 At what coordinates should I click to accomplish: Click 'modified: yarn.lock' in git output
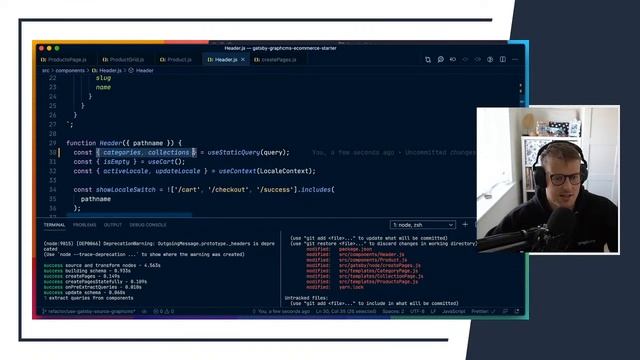tap(335, 287)
